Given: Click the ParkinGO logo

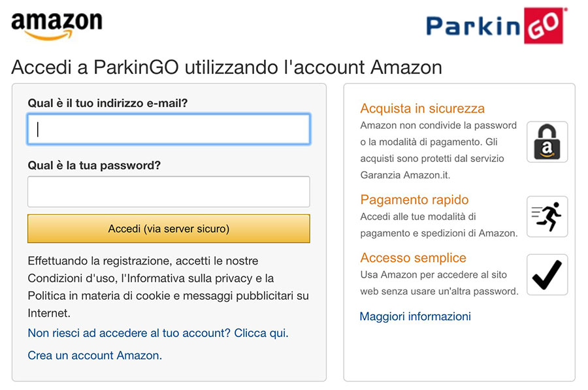Looking at the screenshot, I should click(x=497, y=26).
